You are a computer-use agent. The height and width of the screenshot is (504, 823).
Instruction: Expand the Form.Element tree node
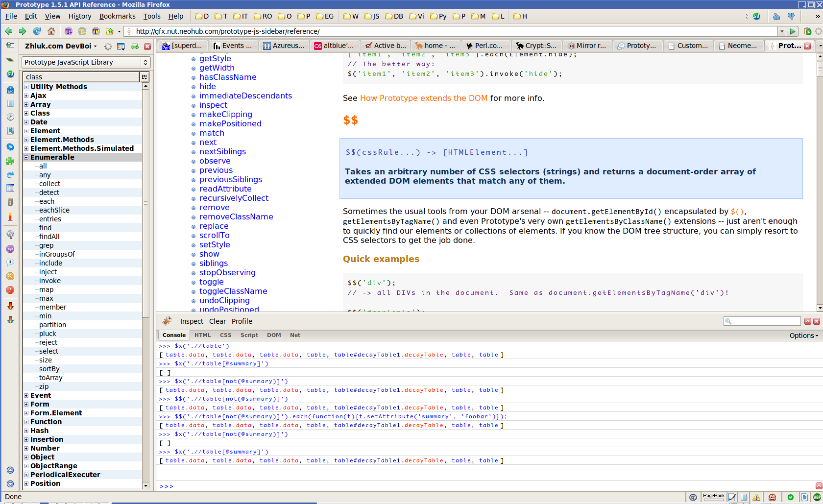tap(26, 413)
